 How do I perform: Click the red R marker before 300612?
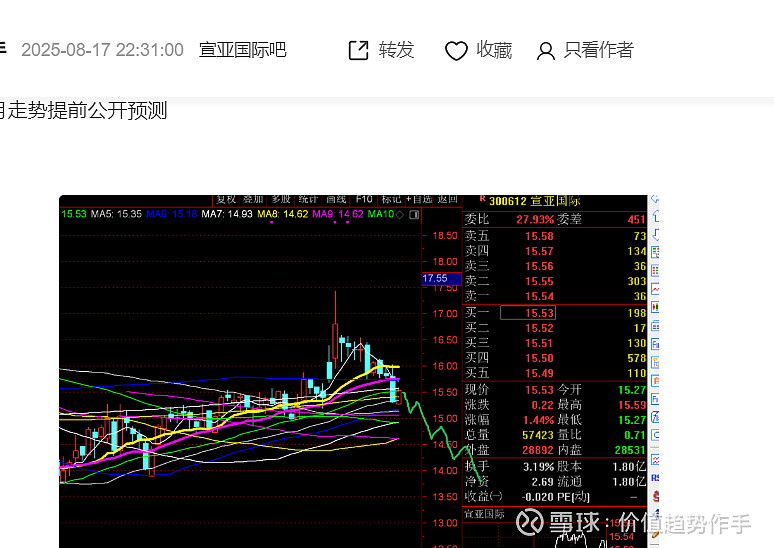[x=482, y=199]
